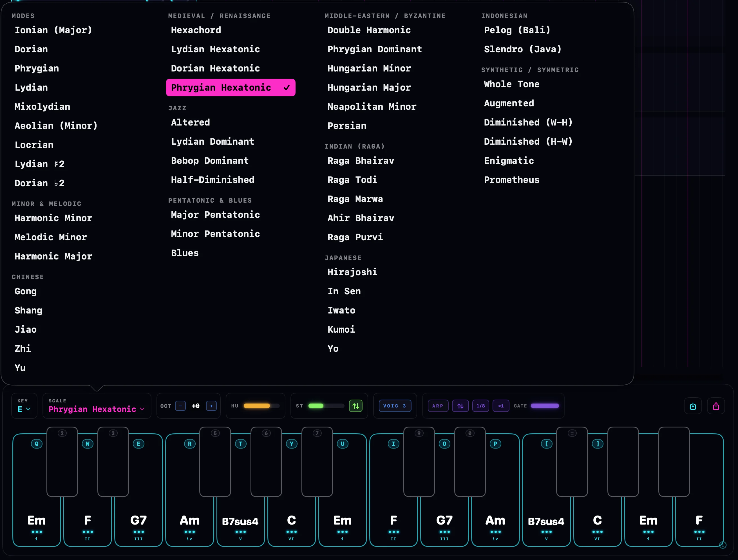Click the black key labeled =
The image size is (738, 560).
click(x=572, y=462)
